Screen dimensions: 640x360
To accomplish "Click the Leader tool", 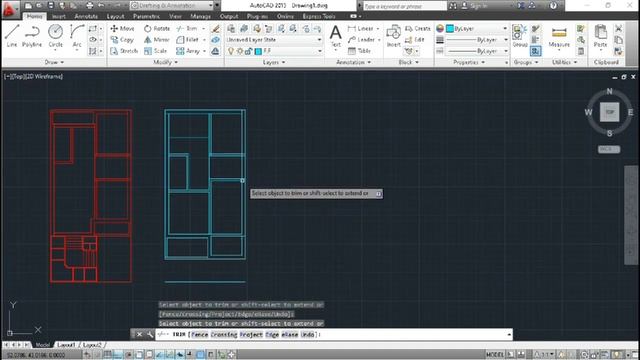I will [x=361, y=40].
